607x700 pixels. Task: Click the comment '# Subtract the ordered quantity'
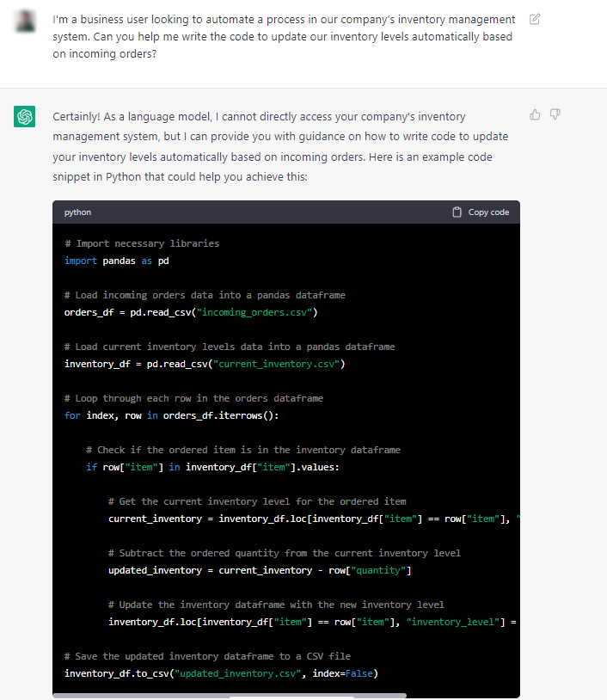[285, 553]
